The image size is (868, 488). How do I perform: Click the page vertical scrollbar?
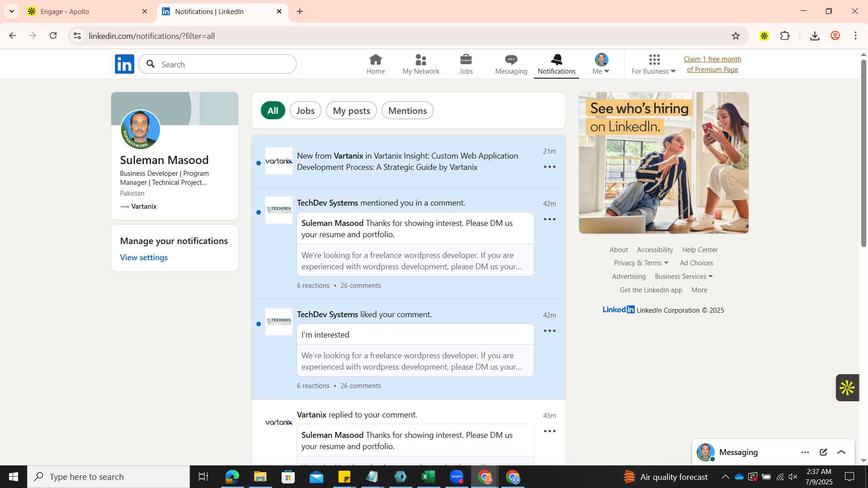click(863, 154)
